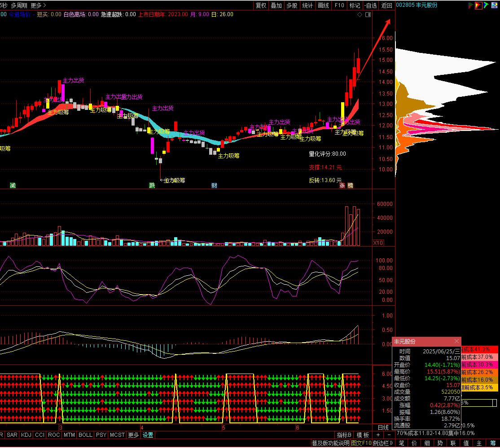
Task: Open the 日线 period selector
Action: pos(383,428)
